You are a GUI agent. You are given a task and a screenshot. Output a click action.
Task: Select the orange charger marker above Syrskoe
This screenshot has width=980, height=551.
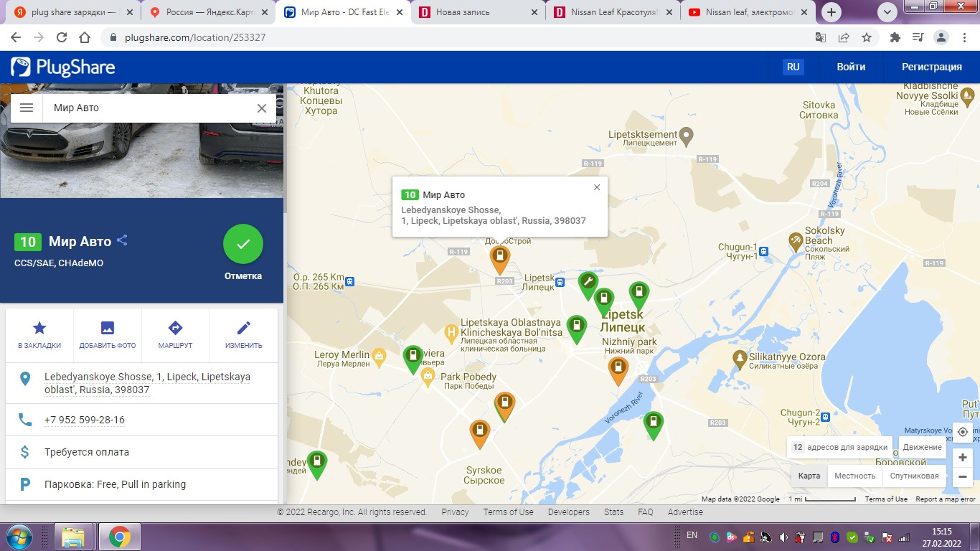479,433
